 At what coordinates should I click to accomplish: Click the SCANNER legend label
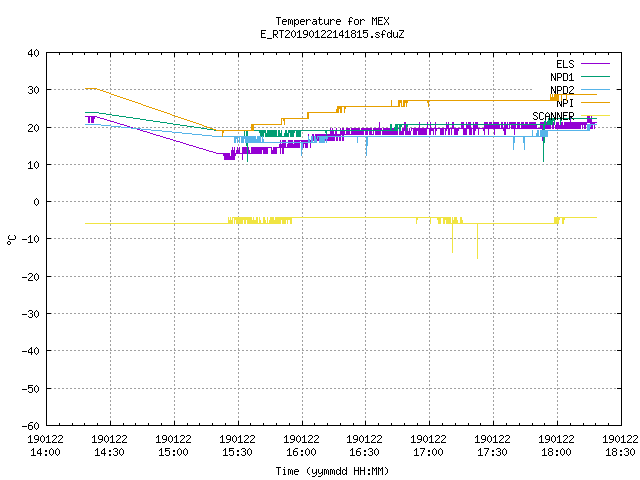click(x=553, y=116)
